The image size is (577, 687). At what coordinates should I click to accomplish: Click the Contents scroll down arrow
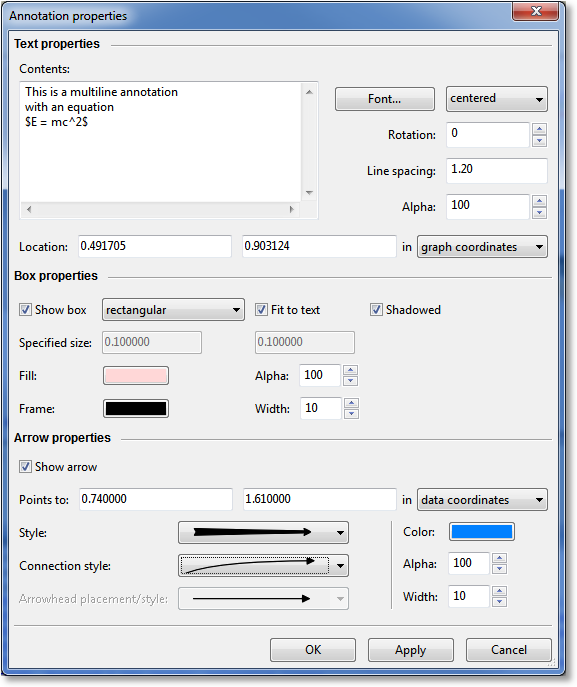[309, 193]
